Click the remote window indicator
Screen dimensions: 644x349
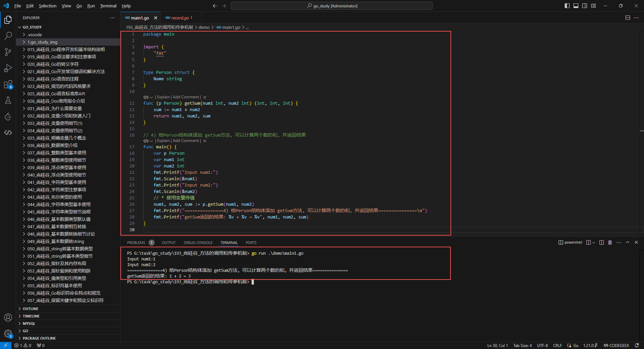pos(6,345)
